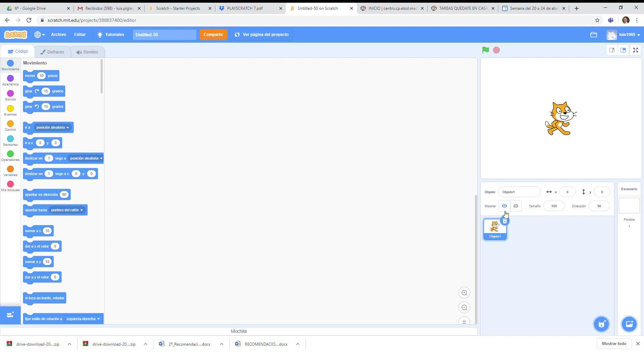Select the Objeto1 sprite thumbnail
This screenshot has height=352, width=644.
coord(495,230)
